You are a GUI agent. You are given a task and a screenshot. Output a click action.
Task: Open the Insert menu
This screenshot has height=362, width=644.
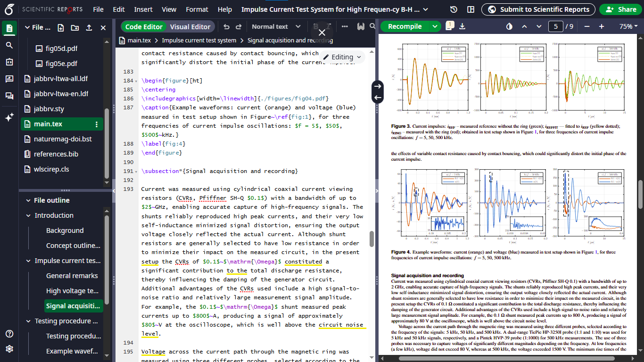click(x=143, y=9)
